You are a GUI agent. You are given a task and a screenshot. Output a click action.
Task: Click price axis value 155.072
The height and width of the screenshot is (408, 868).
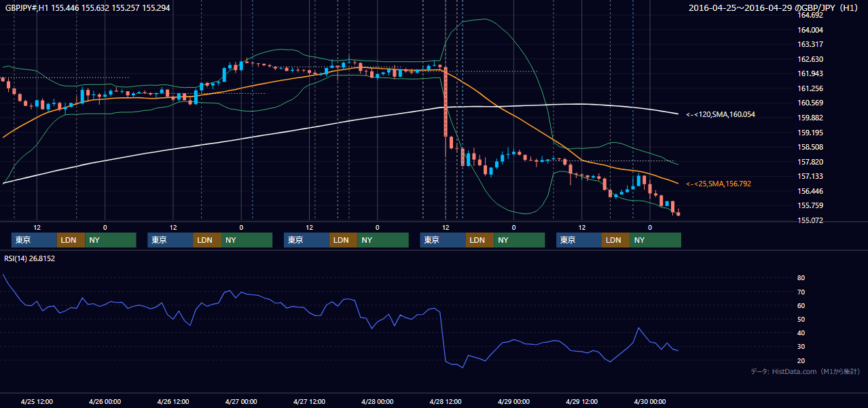point(810,220)
